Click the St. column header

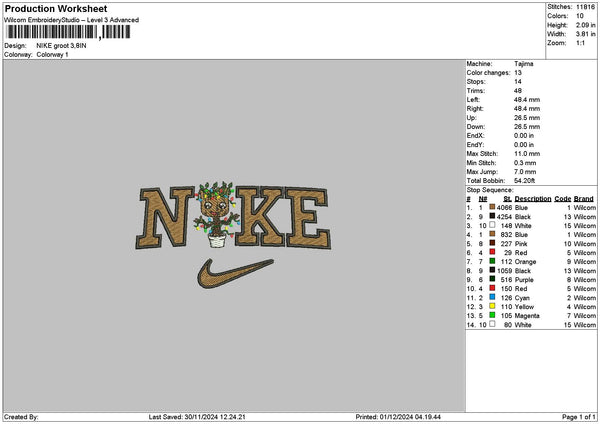click(507, 199)
